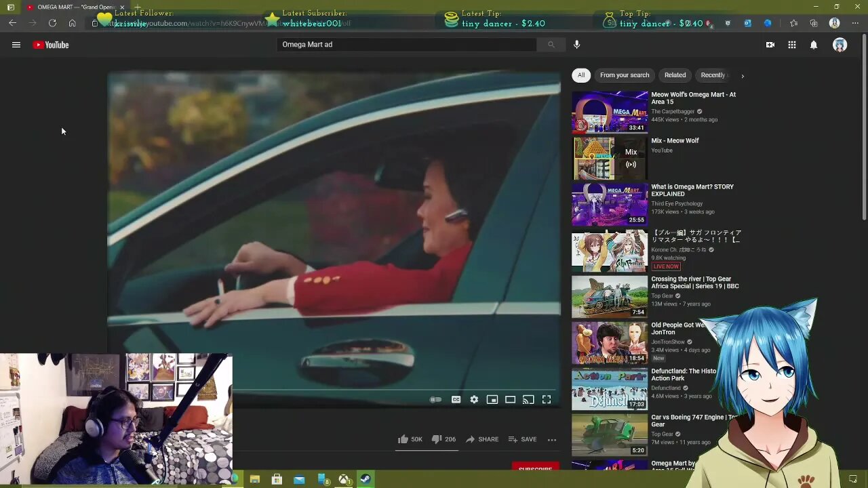Open the YouTube guide hamburger menu

[x=16, y=45]
